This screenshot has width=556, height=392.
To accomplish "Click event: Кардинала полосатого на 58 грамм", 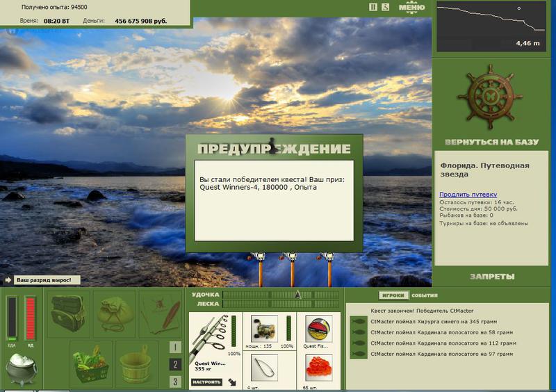I will [442, 332].
